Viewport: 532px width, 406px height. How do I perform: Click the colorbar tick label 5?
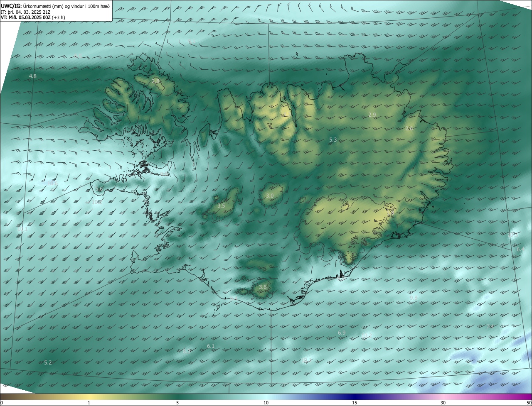177,403
